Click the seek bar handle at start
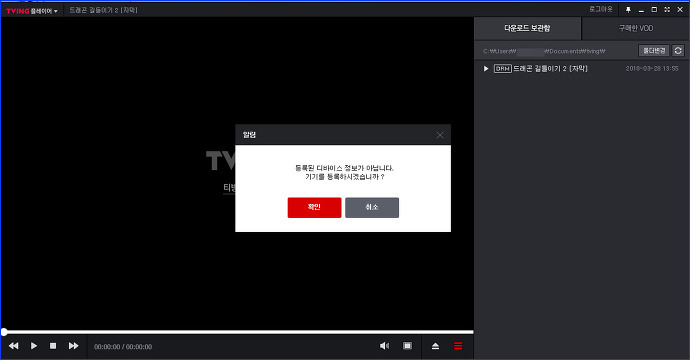This screenshot has height=360, width=690. 4,332
